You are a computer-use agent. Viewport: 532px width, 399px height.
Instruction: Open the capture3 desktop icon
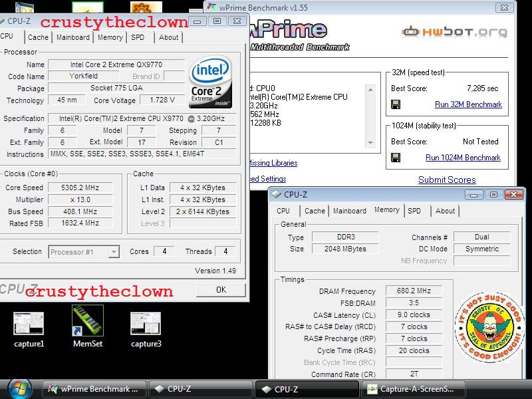[x=146, y=330]
